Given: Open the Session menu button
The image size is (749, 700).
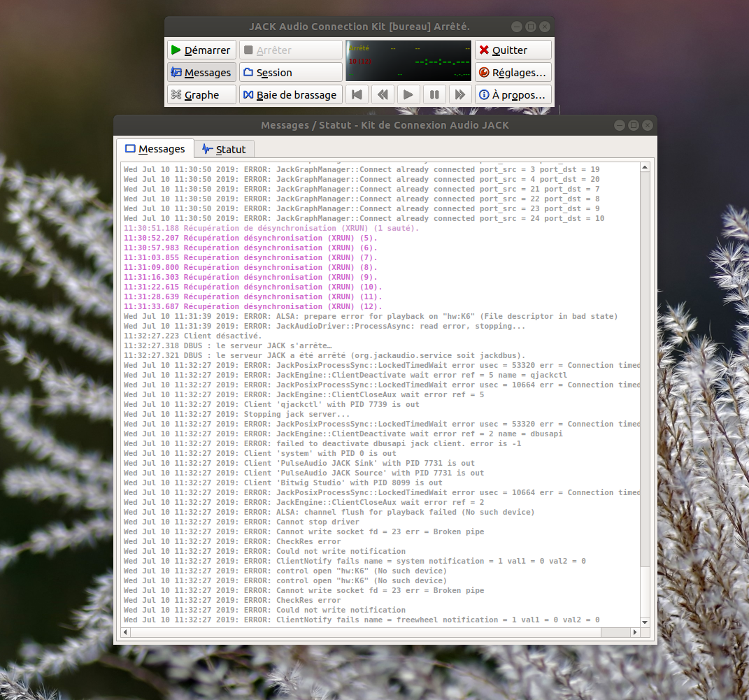Looking at the screenshot, I should [x=291, y=73].
